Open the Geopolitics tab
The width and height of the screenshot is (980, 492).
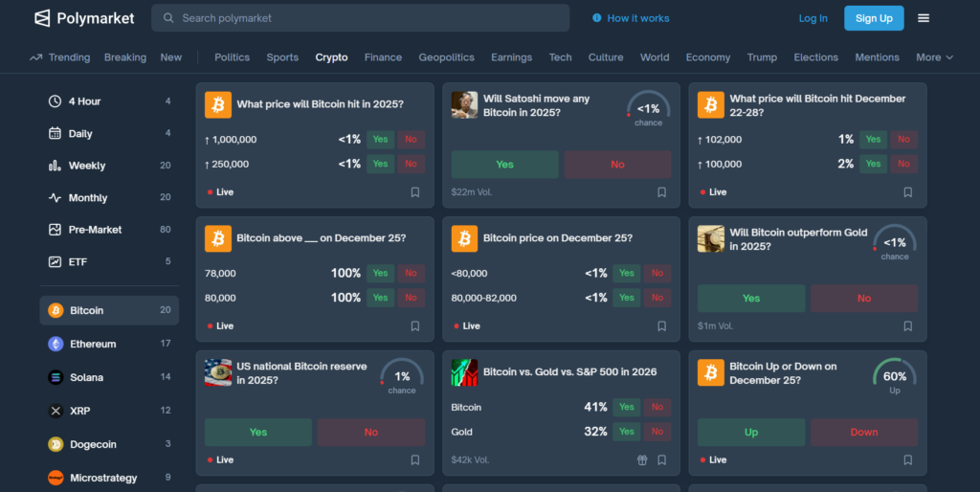point(446,57)
